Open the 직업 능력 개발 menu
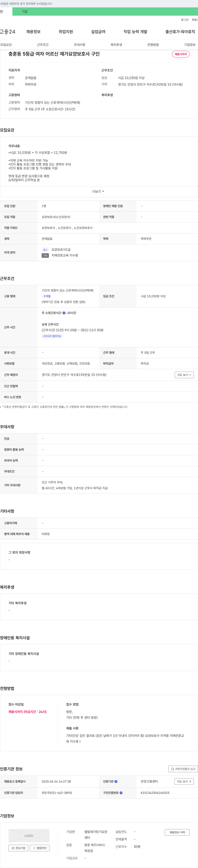 (135, 32)
